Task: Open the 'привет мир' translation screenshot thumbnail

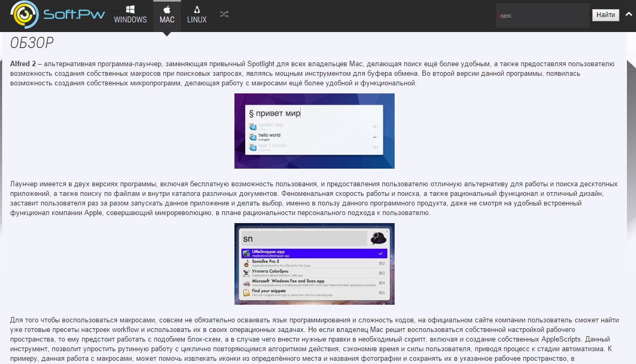Action: pos(315,131)
